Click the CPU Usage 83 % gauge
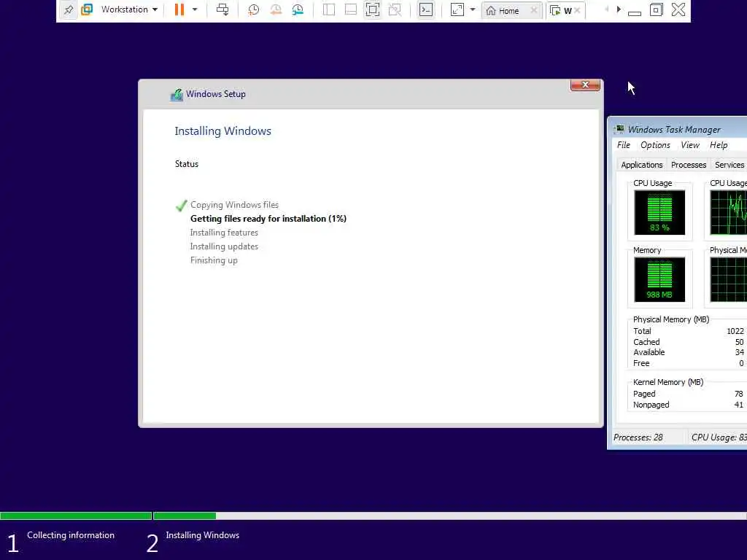 pyautogui.click(x=659, y=212)
